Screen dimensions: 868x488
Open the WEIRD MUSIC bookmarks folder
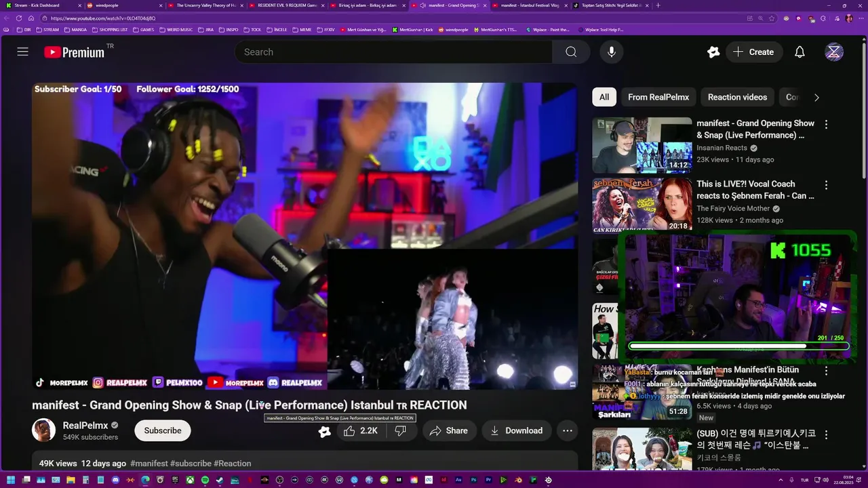click(176, 30)
